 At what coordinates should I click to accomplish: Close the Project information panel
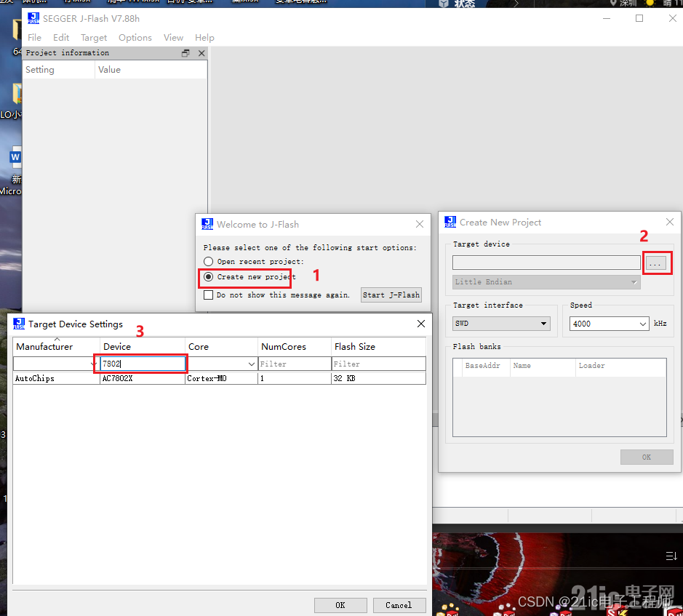click(x=201, y=53)
